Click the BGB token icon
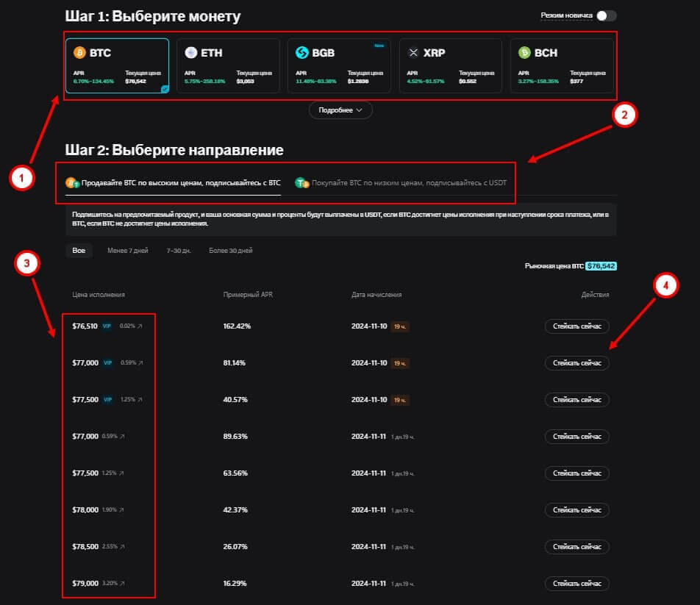 (301, 53)
